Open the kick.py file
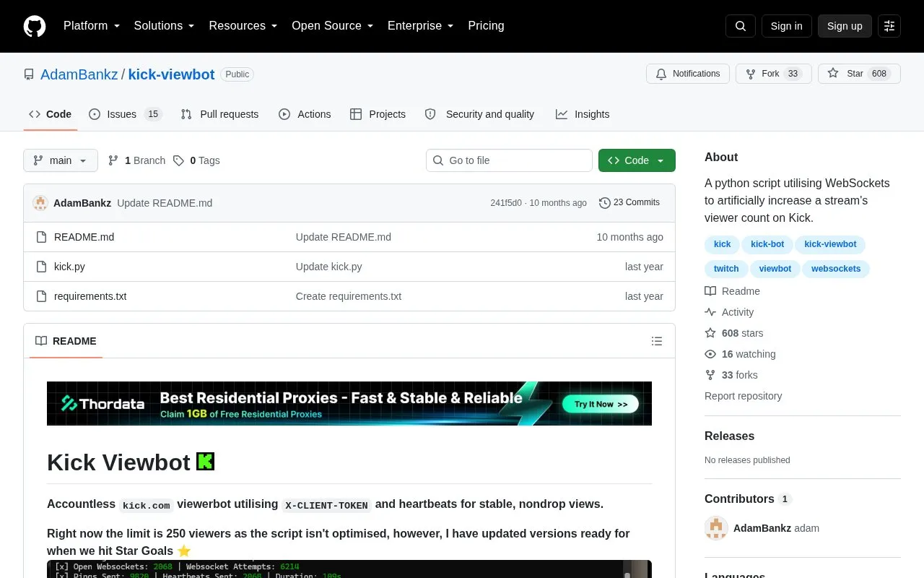Image resolution: width=924 pixels, height=578 pixels. 69,267
